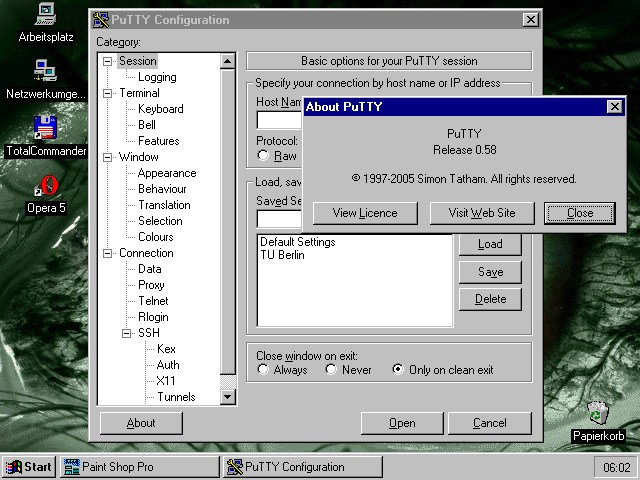Image resolution: width=640 pixels, height=480 pixels.
Task: Click the About button in PuTTY Configuration
Action: click(x=141, y=423)
